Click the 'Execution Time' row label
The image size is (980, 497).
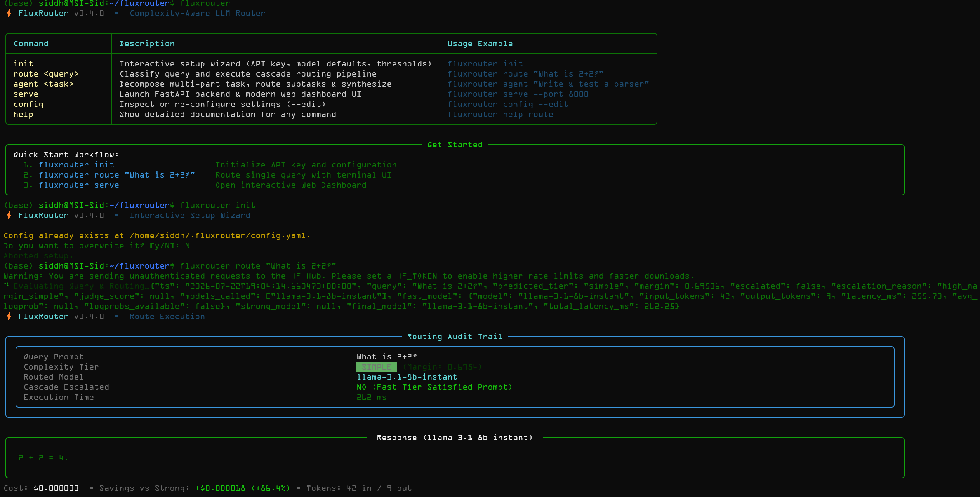[x=59, y=397]
